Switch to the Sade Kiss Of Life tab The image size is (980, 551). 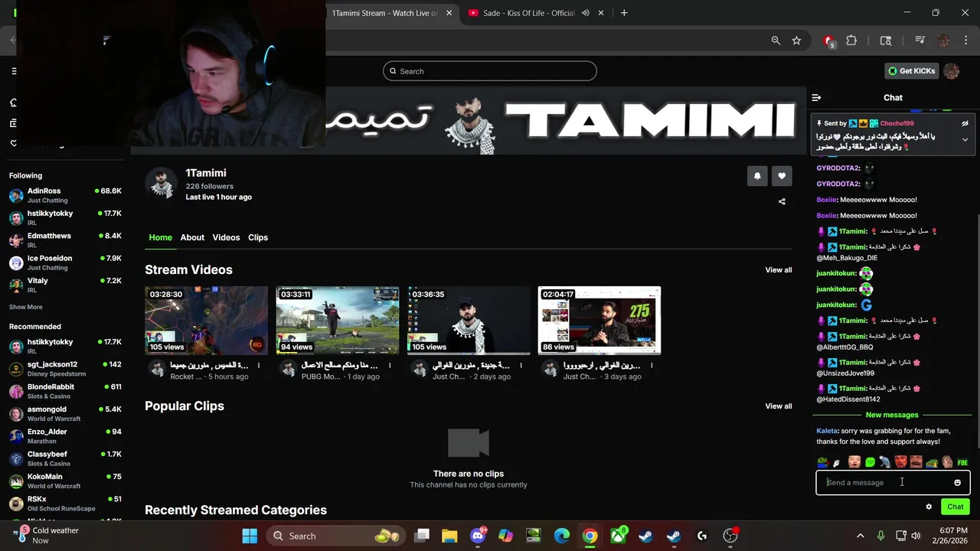point(528,13)
